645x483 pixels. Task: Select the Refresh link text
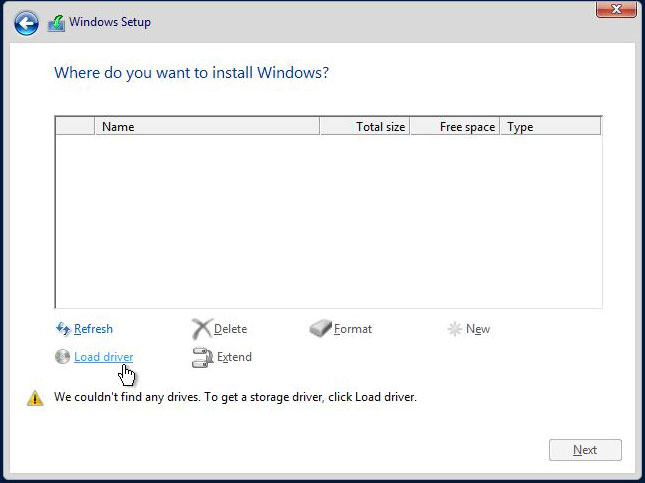pos(93,329)
